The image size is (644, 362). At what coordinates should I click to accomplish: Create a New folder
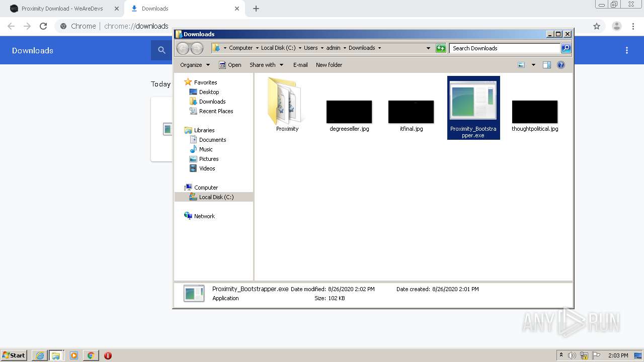[329, 65]
